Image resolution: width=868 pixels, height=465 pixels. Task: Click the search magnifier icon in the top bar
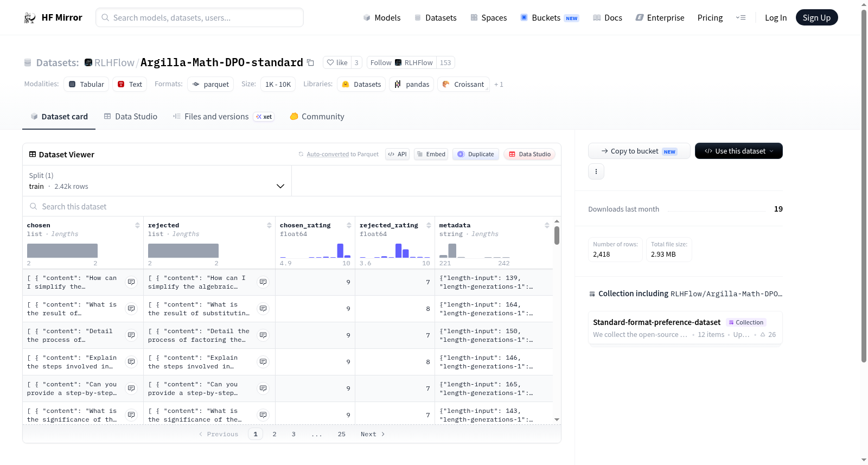[105, 17]
